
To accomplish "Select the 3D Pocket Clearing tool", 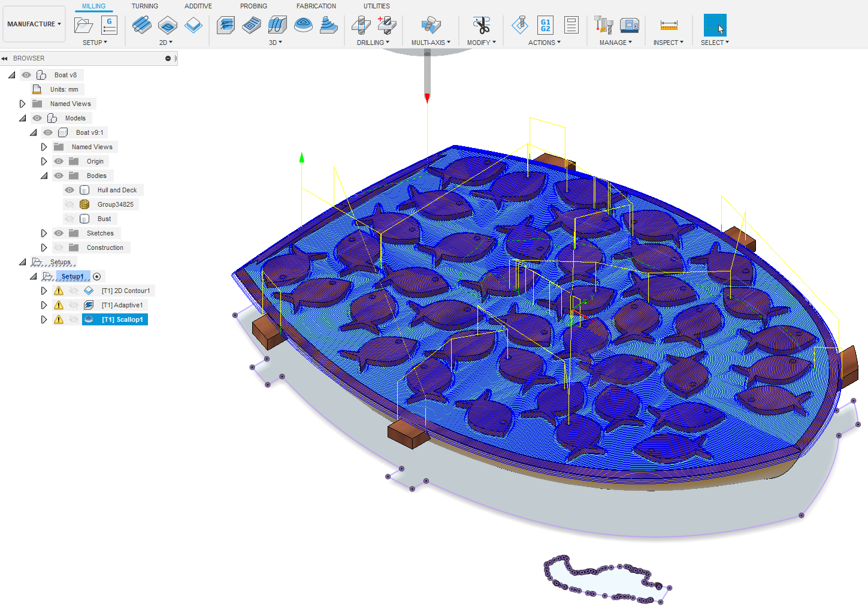I will click(x=252, y=25).
